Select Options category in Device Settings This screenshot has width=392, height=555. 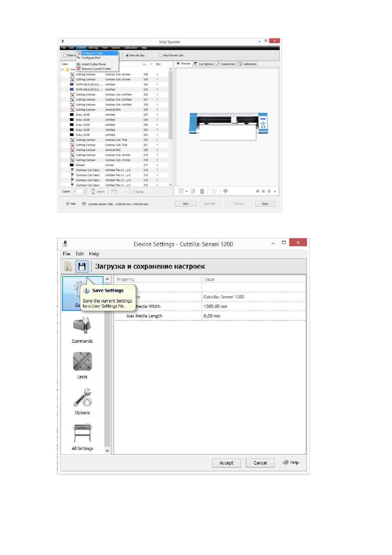82,402
